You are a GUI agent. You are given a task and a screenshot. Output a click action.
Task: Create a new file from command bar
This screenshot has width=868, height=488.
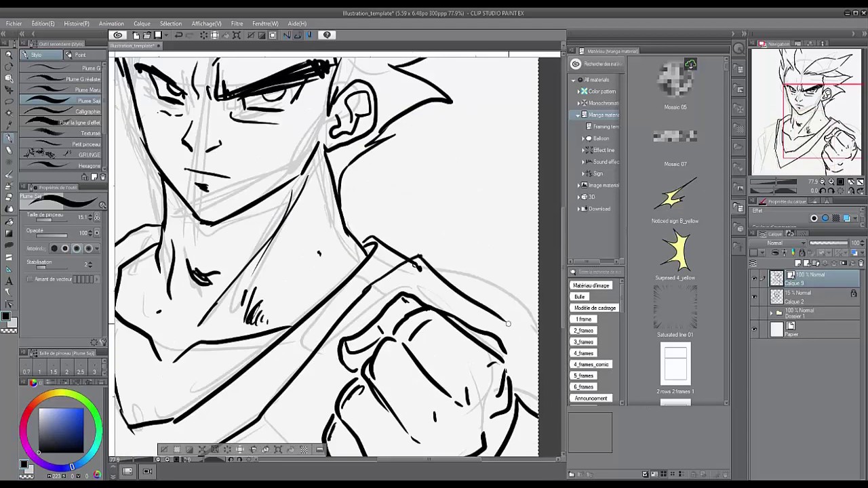136,35
